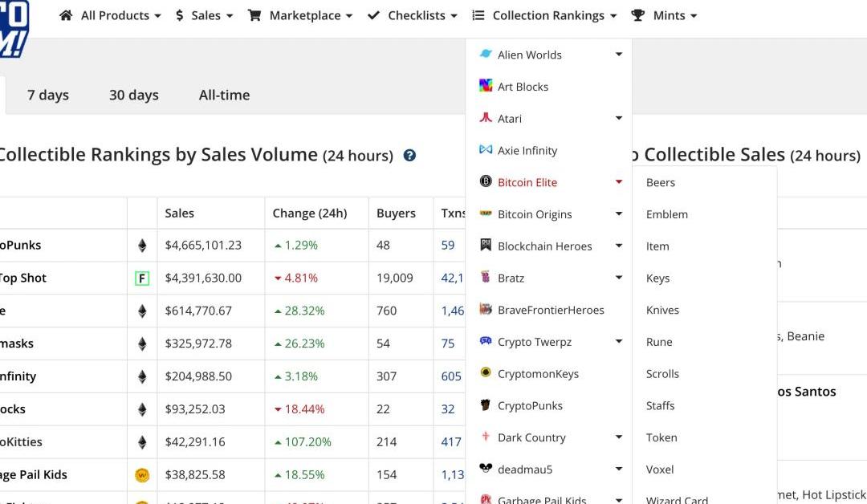Viewport: 867px width, 504px height.
Task: Open the Sales dropdown menu
Action: tap(204, 15)
